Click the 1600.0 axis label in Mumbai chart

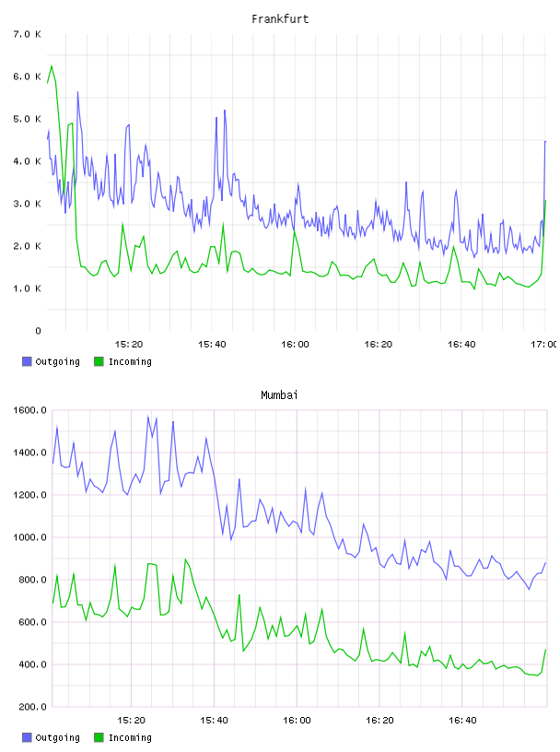point(29,410)
